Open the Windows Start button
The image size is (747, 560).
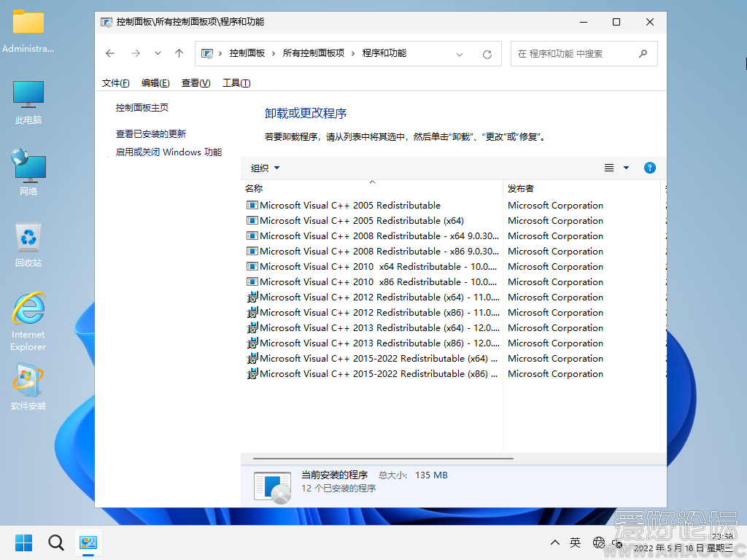[23, 542]
